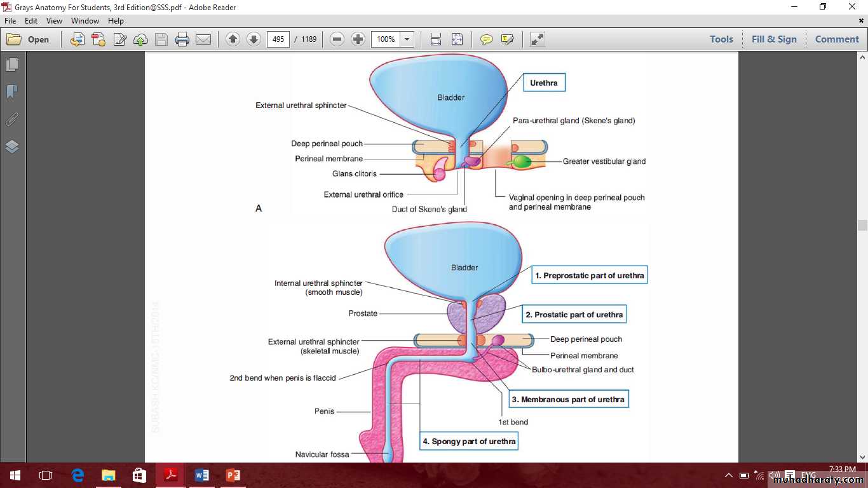Click the page number input field
Image resolution: width=868 pixels, height=488 pixels.
tap(278, 39)
